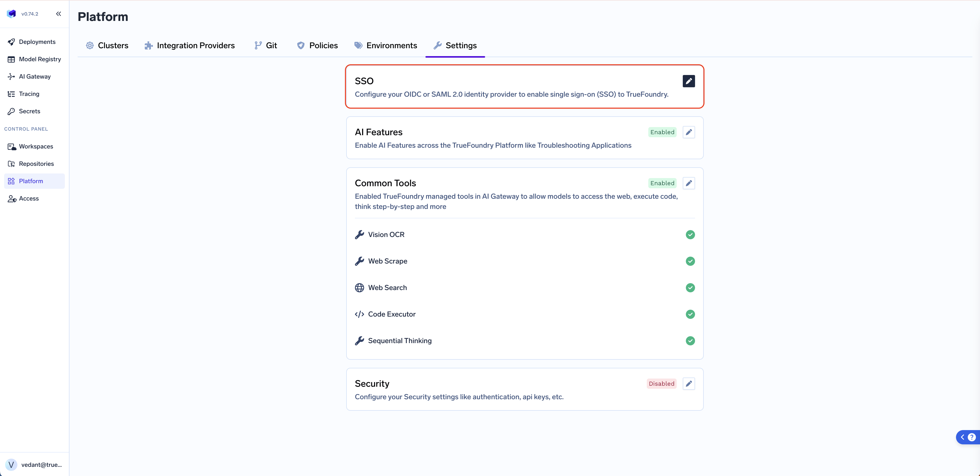This screenshot has height=476, width=980.
Task: Collapse the sidebar with double-chevron icon
Action: point(58,14)
